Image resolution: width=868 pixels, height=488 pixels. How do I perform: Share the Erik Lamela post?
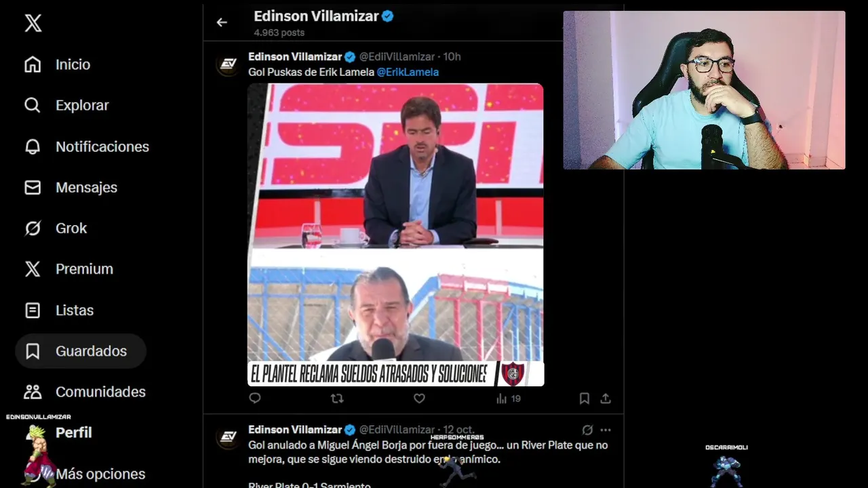pos(606,399)
